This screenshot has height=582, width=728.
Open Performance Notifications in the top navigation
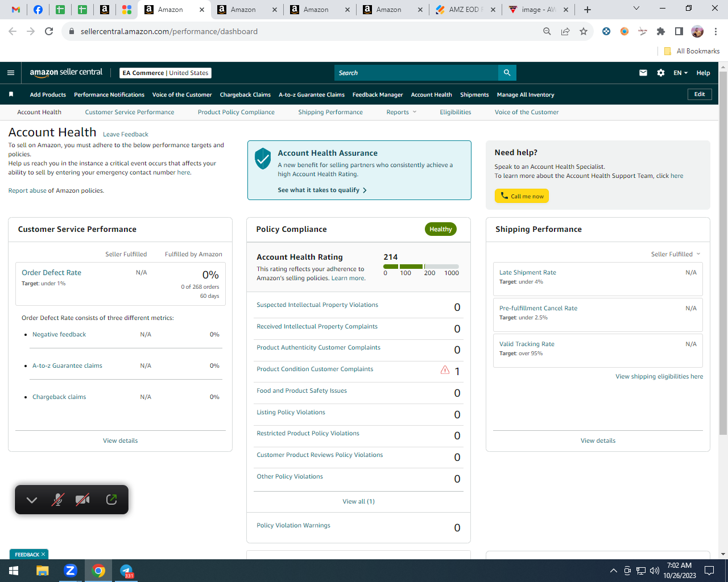pyautogui.click(x=109, y=94)
